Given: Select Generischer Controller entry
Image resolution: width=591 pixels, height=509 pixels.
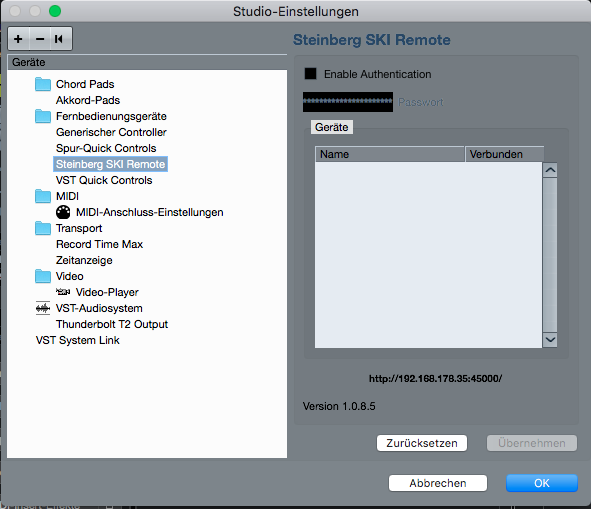Looking at the screenshot, I should pyautogui.click(x=111, y=132).
